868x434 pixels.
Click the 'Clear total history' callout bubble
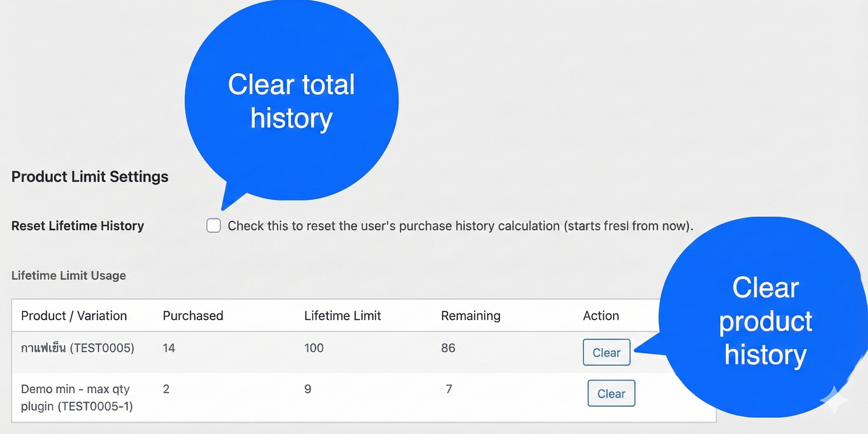point(291,101)
